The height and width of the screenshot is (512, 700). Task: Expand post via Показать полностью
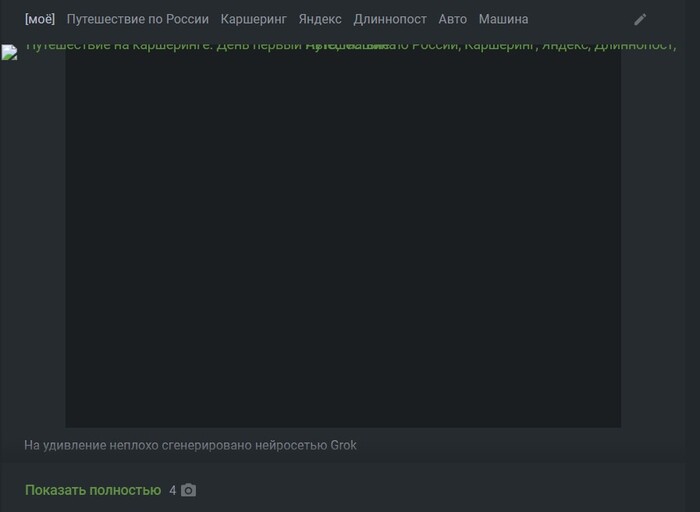coord(93,490)
